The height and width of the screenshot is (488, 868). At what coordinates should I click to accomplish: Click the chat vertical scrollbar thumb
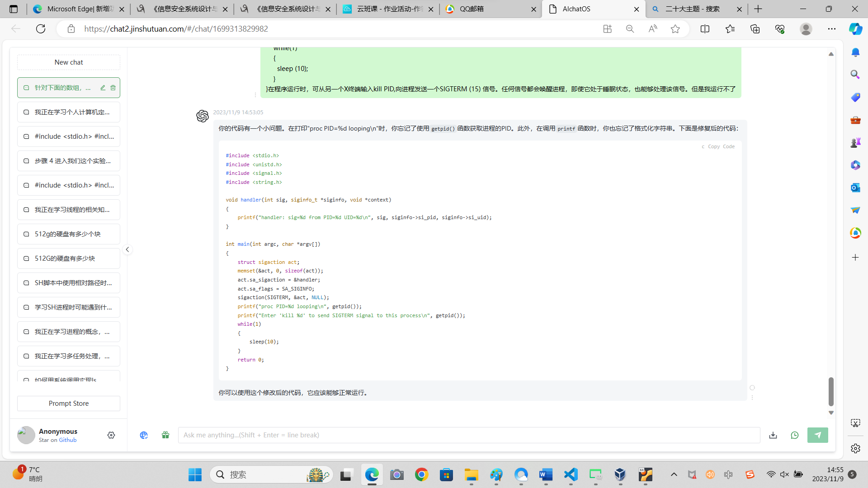[x=831, y=391]
